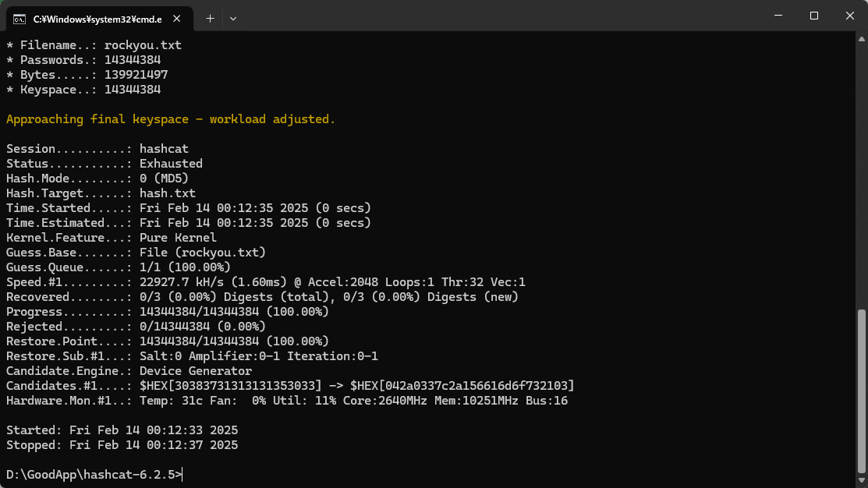The image size is (868, 488).
Task: Minimize the terminal window
Action: tap(778, 16)
